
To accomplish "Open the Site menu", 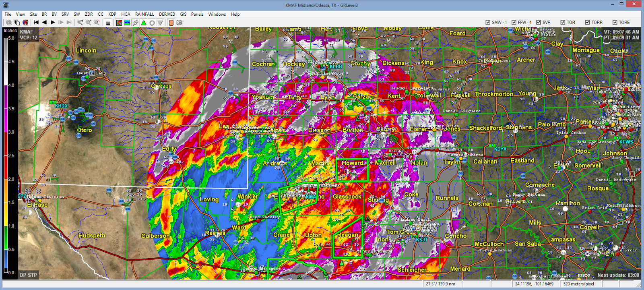I will pyautogui.click(x=33, y=14).
